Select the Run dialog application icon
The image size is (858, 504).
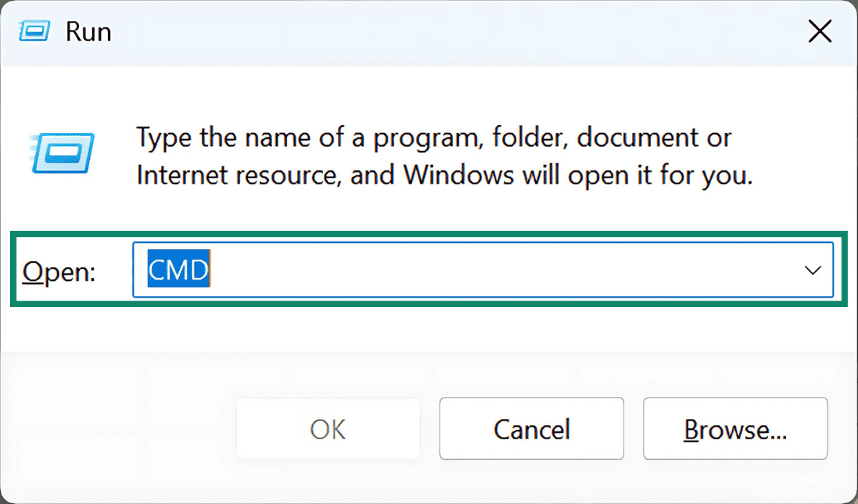pos(61,153)
